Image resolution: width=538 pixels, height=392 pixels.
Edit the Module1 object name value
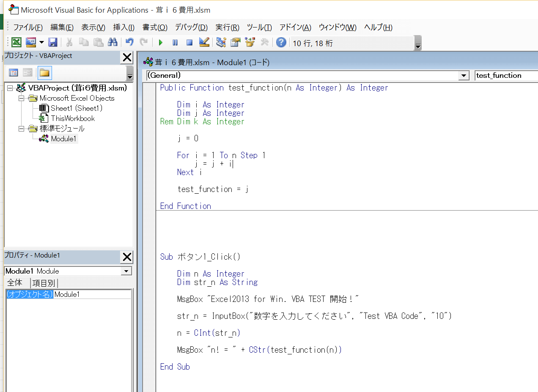pos(92,294)
